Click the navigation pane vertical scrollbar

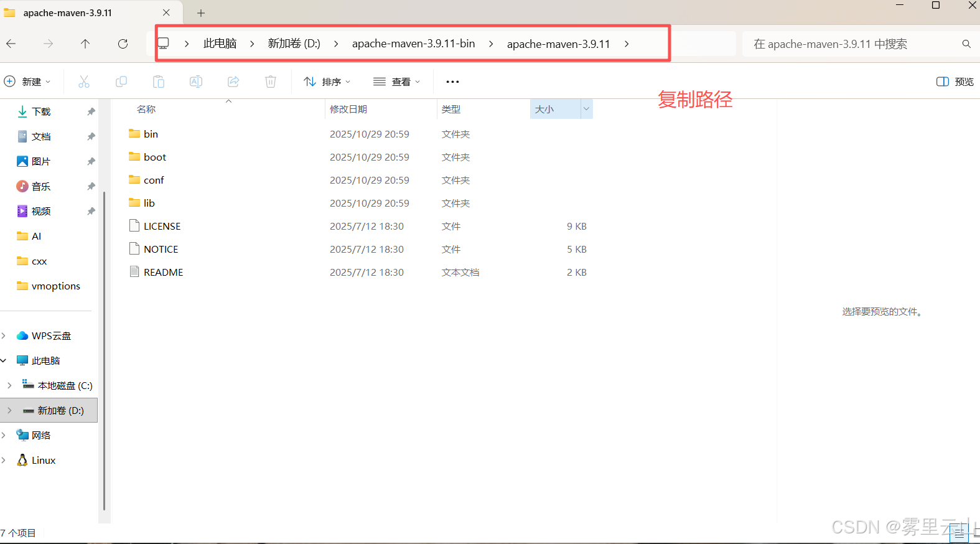click(x=104, y=350)
